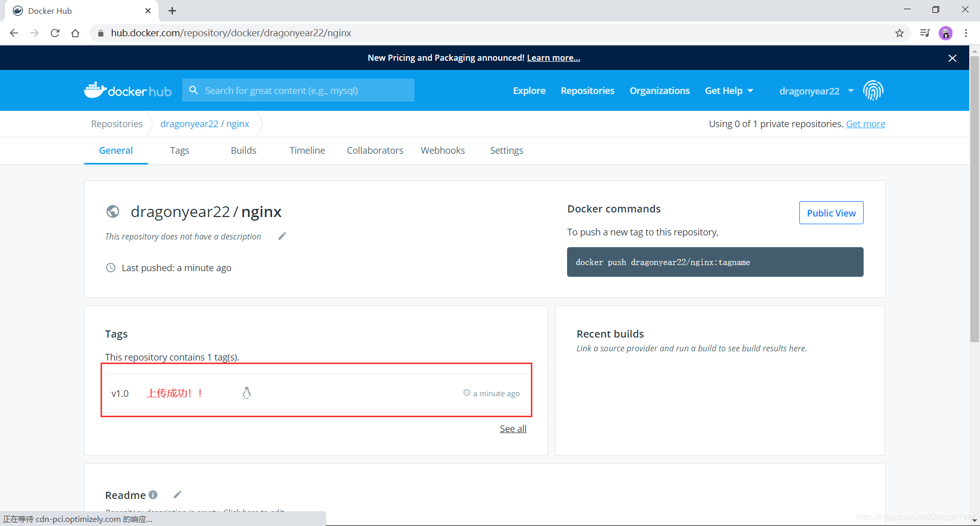
Task: Click the 'a minute ago' tag timestamp
Action: pyautogui.click(x=497, y=393)
